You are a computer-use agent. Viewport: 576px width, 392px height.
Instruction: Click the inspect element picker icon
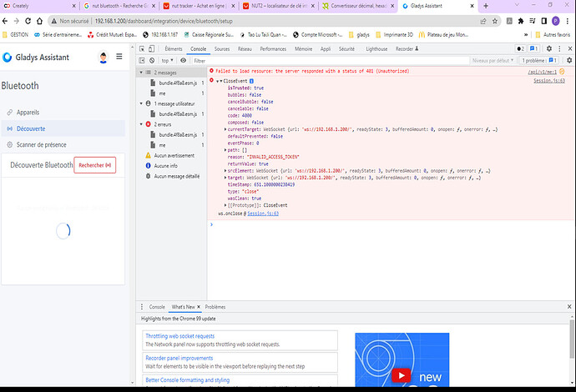tap(142, 49)
